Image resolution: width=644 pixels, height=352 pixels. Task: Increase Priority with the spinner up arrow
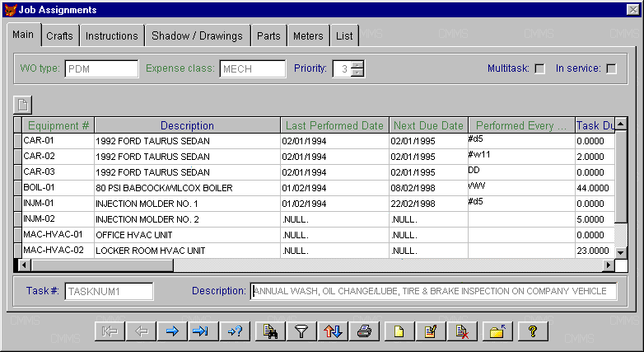(357, 65)
